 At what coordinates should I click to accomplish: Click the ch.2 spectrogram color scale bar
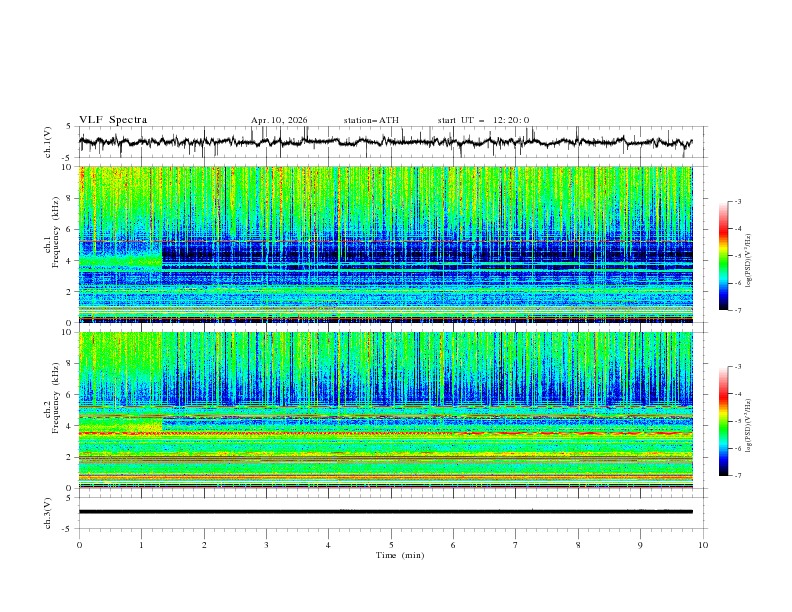[724, 421]
